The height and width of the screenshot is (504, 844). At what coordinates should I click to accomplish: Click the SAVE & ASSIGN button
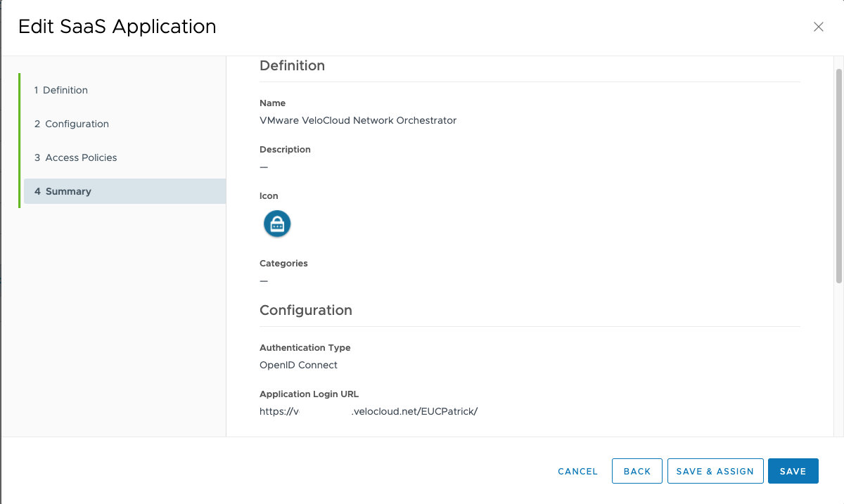tap(715, 471)
